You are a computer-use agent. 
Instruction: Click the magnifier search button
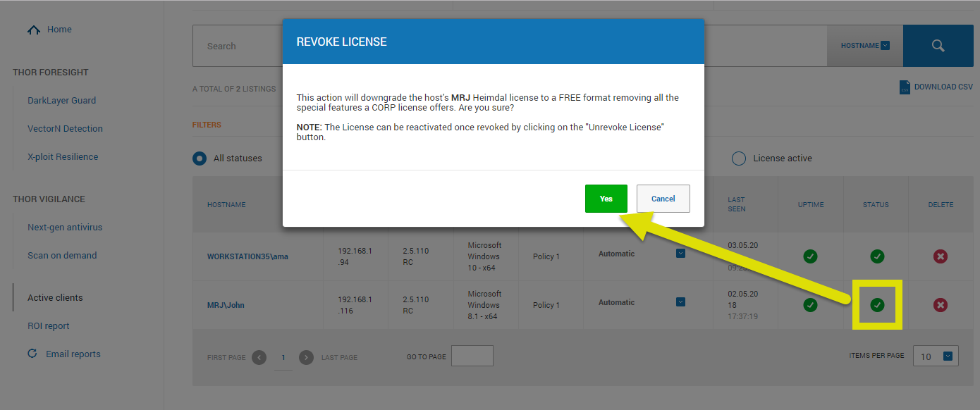coord(938,46)
